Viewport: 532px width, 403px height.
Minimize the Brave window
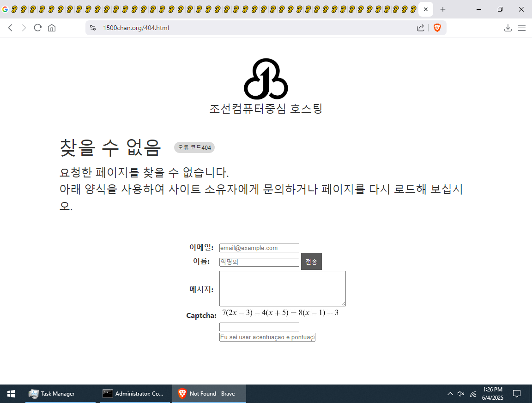tap(479, 9)
